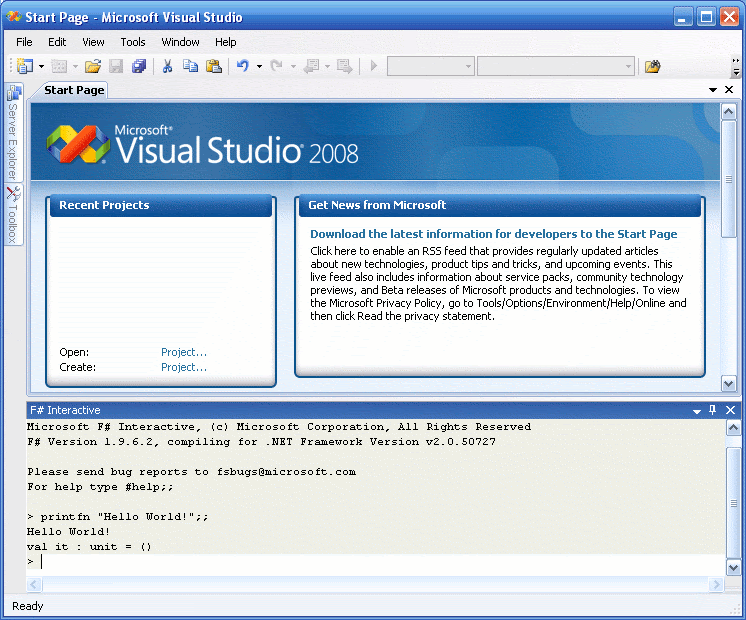The height and width of the screenshot is (620, 746).
Task: Click the Find in Files toolbar icon
Action: [x=653, y=66]
